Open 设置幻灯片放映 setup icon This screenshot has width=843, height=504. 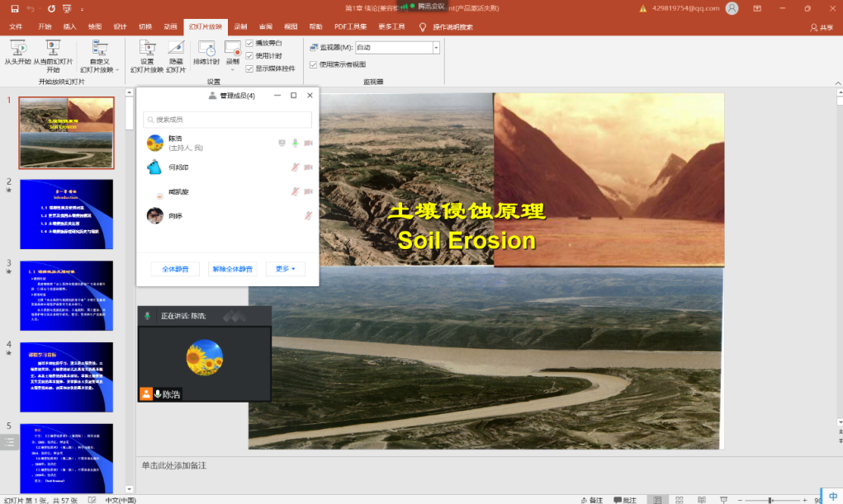(x=147, y=48)
